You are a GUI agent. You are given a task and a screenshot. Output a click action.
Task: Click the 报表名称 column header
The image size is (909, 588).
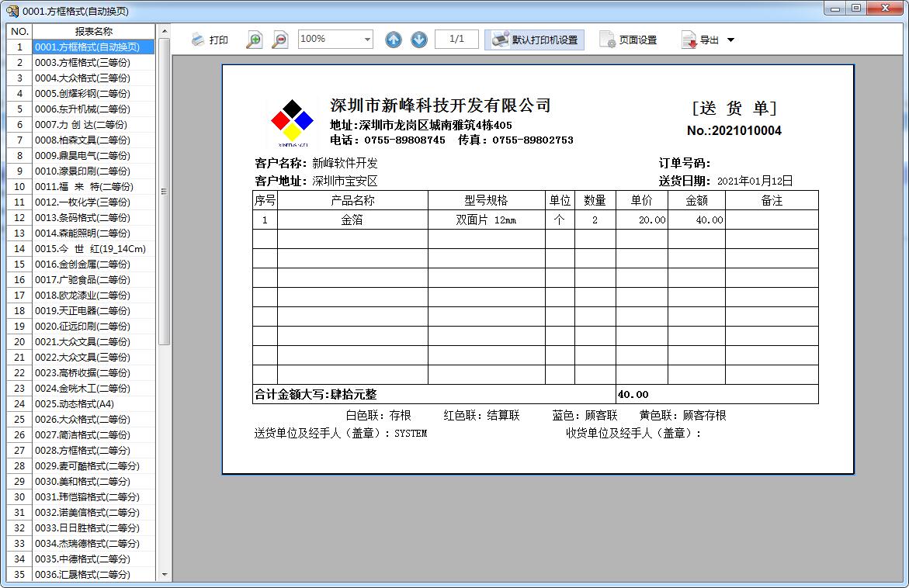pos(94,31)
